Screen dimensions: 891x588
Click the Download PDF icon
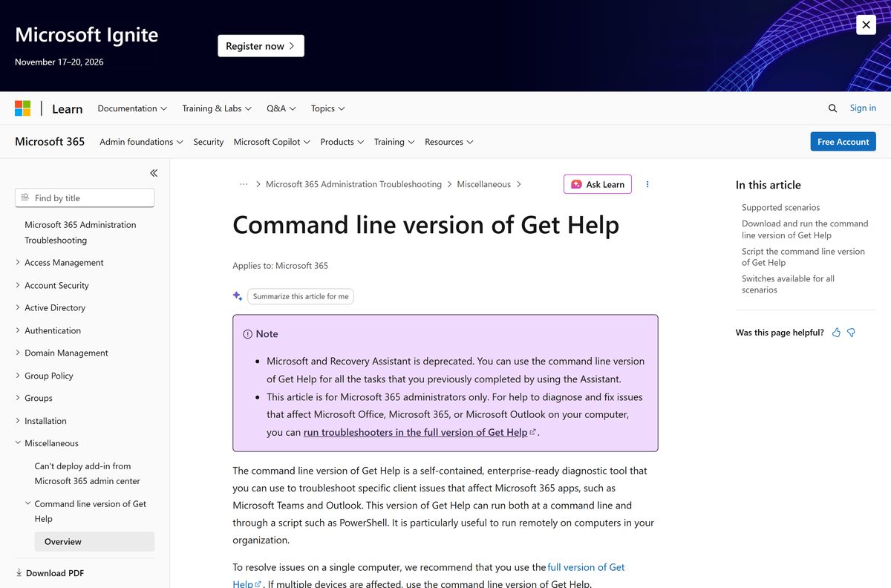19,573
